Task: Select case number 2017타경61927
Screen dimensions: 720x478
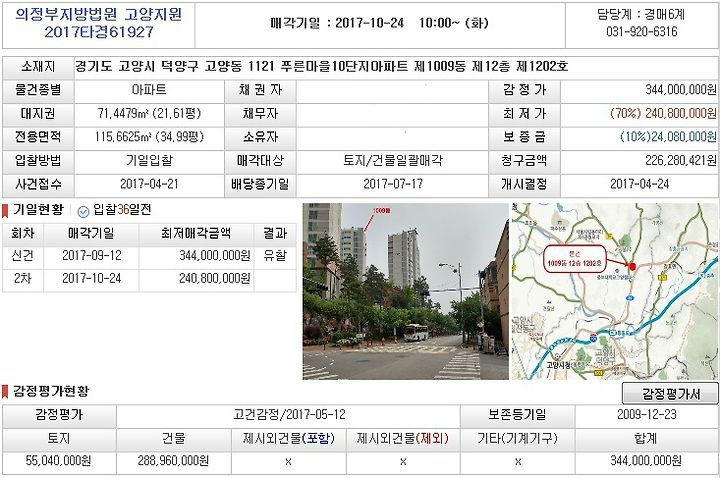Action: (99, 32)
